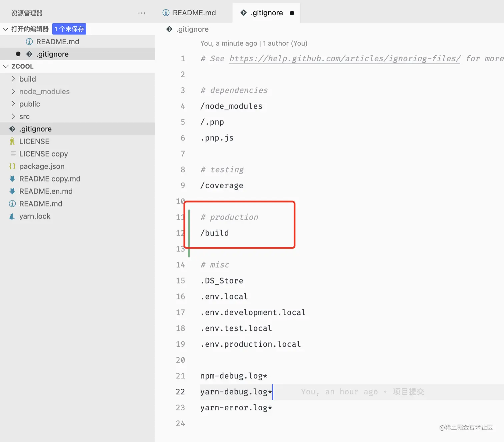Click the git icon of .gitignore in the file tree
504x442 pixels.
pos(12,129)
